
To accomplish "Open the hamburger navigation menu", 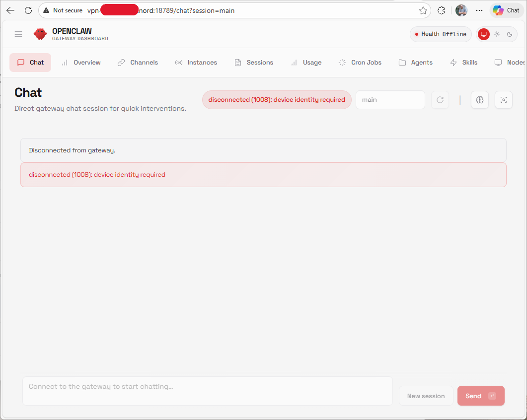I will (x=18, y=34).
